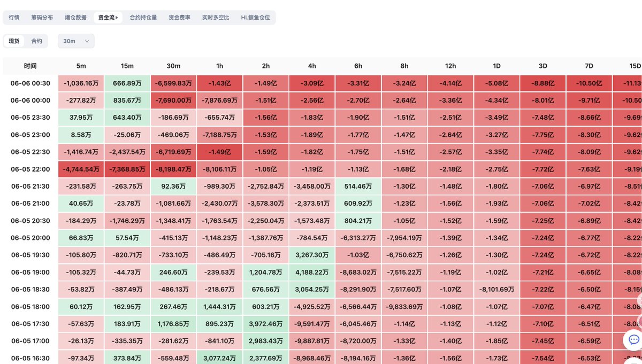Click the -7,876.69万 cell
642x364 pixels.
[x=219, y=100]
